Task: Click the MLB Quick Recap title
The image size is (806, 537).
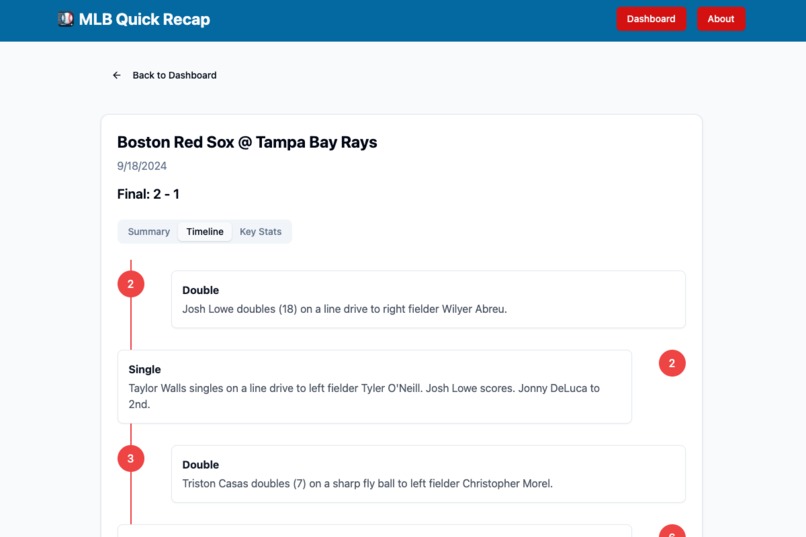Action: (x=144, y=19)
